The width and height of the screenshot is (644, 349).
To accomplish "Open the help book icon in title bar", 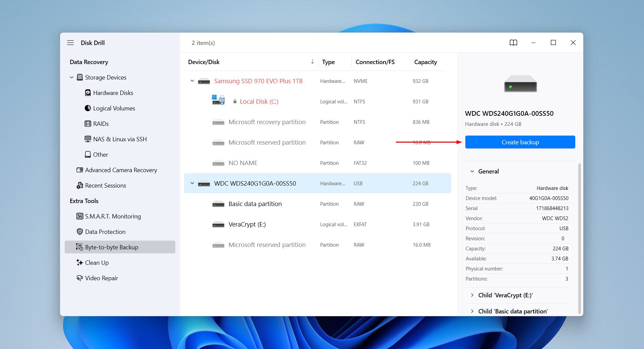I will (x=513, y=43).
